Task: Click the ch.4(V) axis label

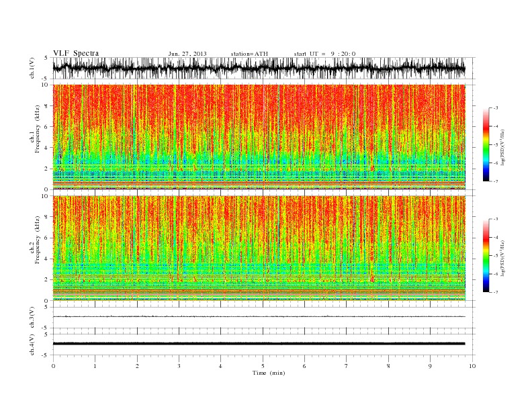Action: click(x=32, y=345)
